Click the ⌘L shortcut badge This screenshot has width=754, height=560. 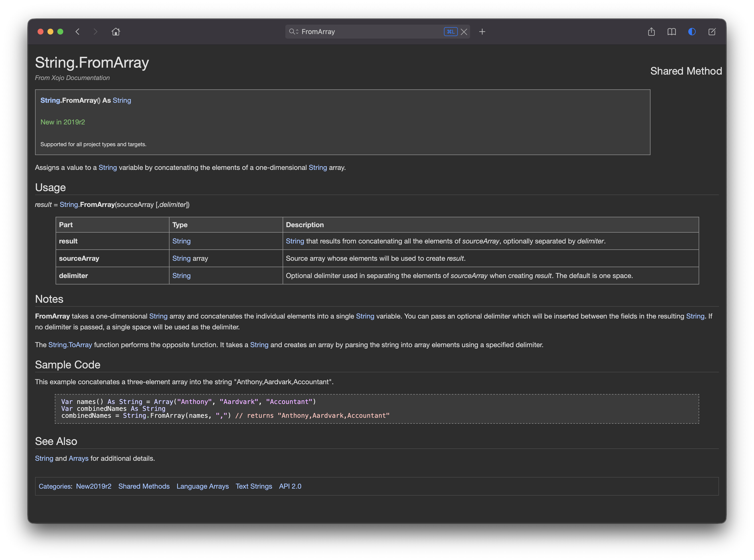point(451,32)
